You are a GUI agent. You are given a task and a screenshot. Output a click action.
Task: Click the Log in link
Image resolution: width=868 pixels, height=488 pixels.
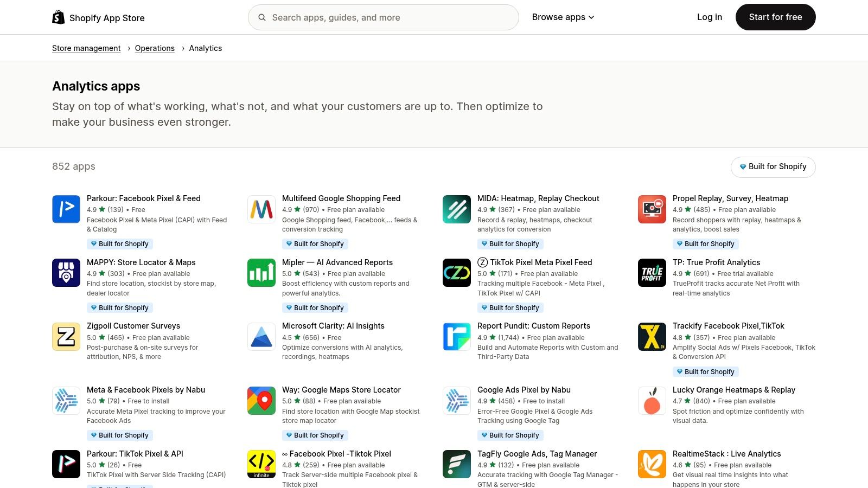pyautogui.click(x=709, y=17)
